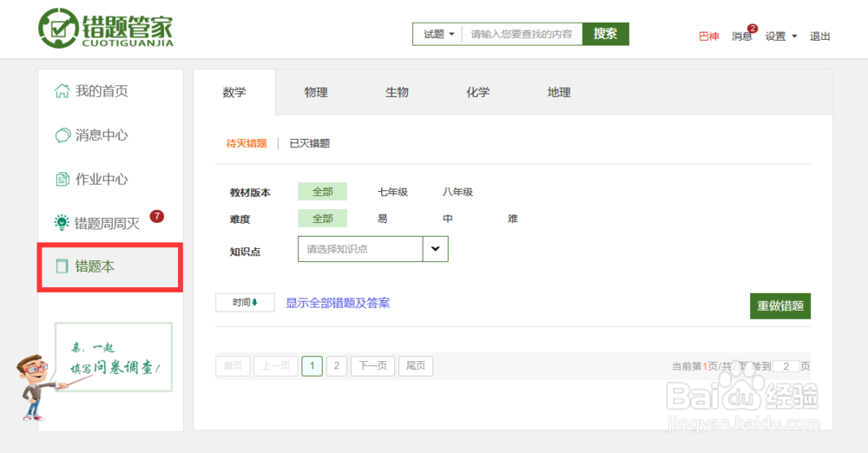
Task: Click 显示全部错题及答案 link
Action: 338,303
